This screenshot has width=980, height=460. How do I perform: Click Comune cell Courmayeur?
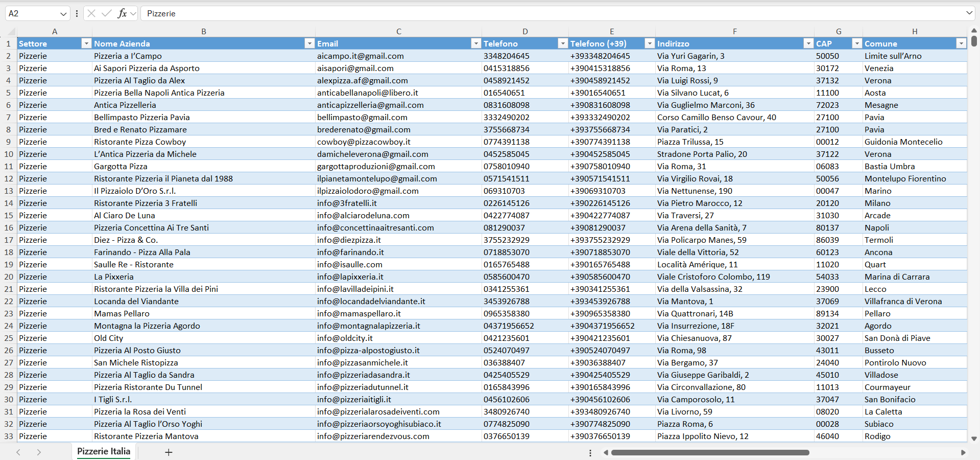coord(915,387)
